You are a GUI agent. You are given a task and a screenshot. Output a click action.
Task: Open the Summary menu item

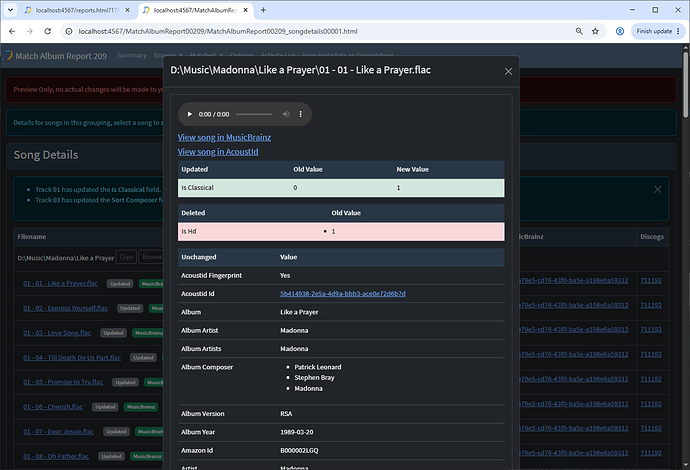[x=132, y=55]
